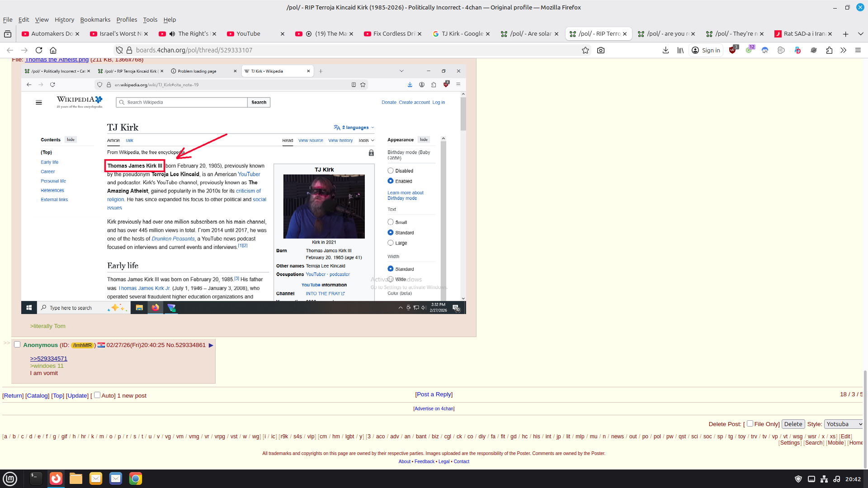Bookmark this page with star icon

click(585, 50)
